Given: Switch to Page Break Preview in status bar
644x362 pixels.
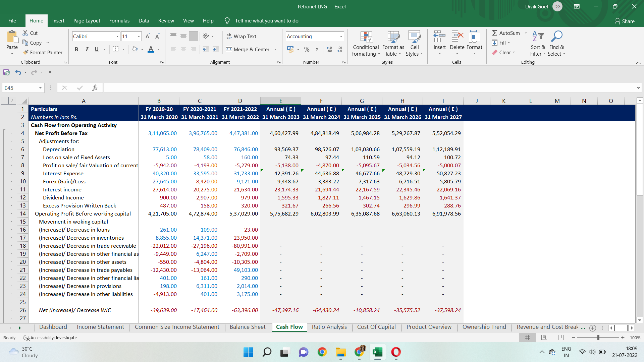Looking at the screenshot, I should coord(561,338).
